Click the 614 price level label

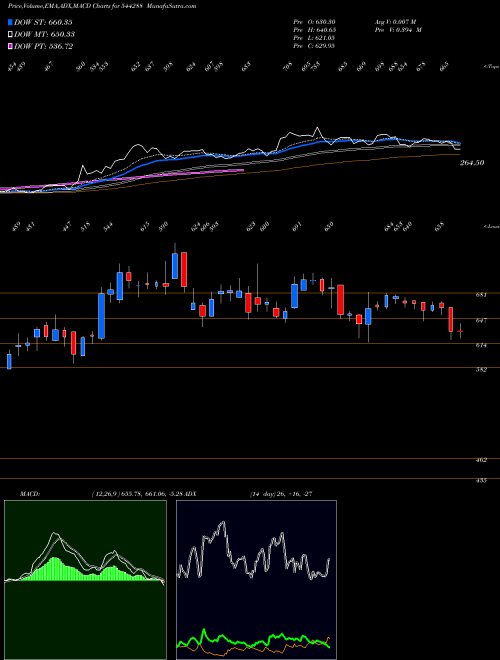click(481, 345)
